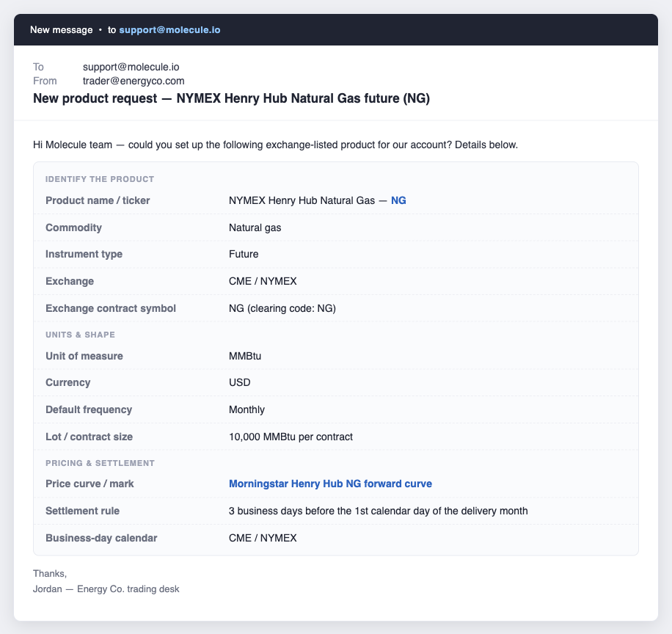Click the 'Business-day calendar' label
Viewport: 672px width, 634px height.
coord(101,538)
